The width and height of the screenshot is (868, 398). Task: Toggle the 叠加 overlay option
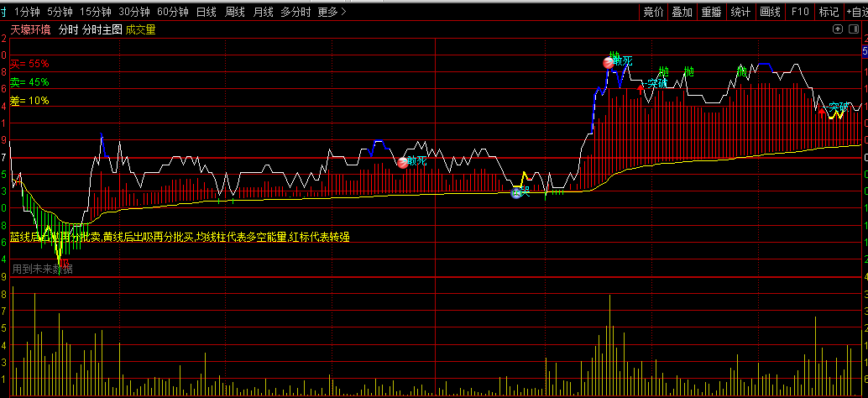[682, 12]
